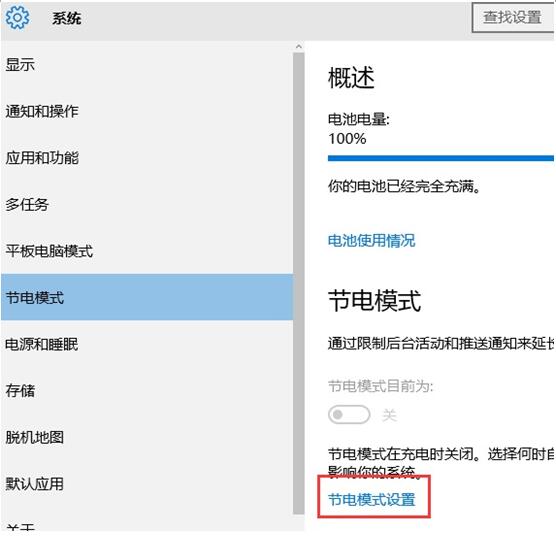The image size is (556, 536).
Task: Open the 电池使用情况 link
Action: pyautogui.click(x=371, y=241)
